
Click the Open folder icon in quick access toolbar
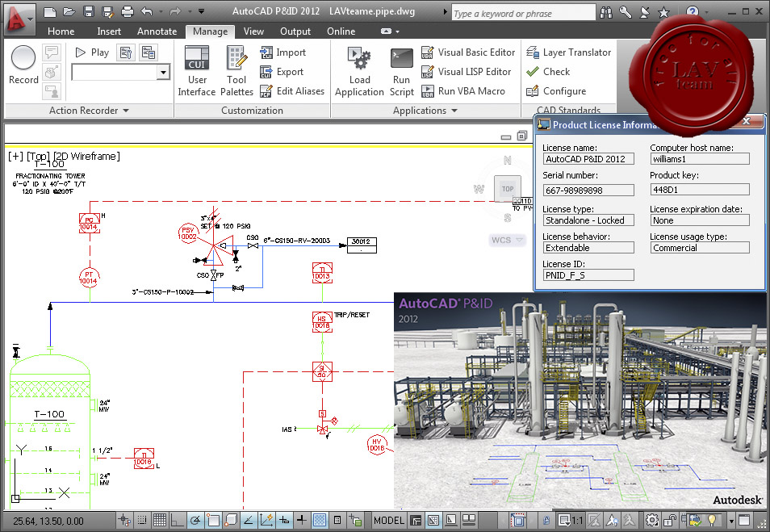pyautogui.click(x=69, y=11)
